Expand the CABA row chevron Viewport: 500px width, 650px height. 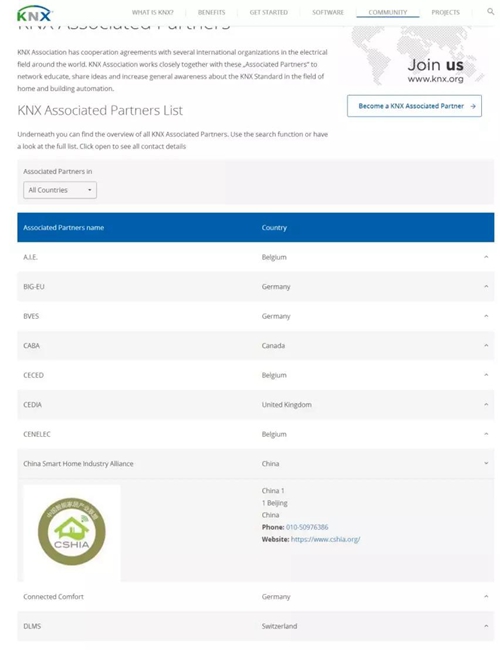[486, 345]
